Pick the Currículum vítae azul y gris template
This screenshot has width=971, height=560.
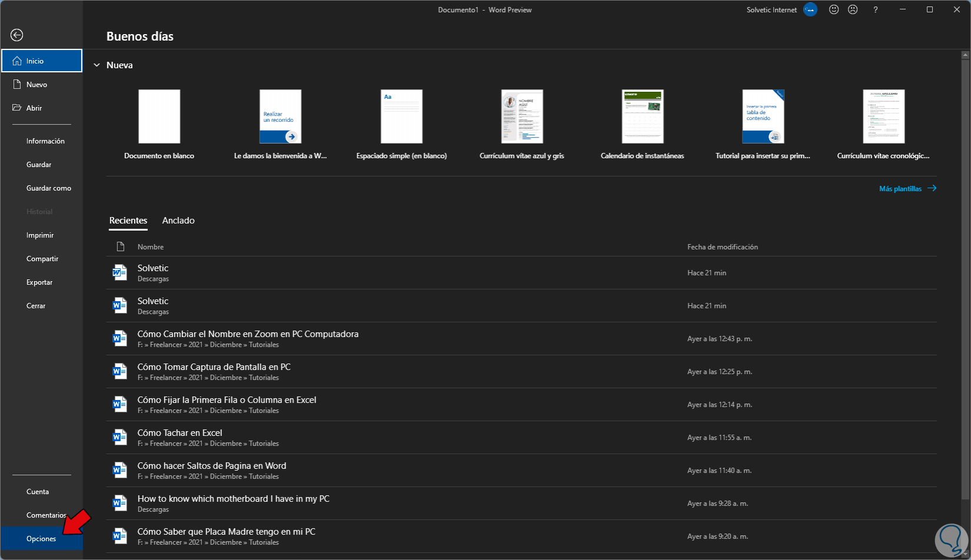[522, 125]
